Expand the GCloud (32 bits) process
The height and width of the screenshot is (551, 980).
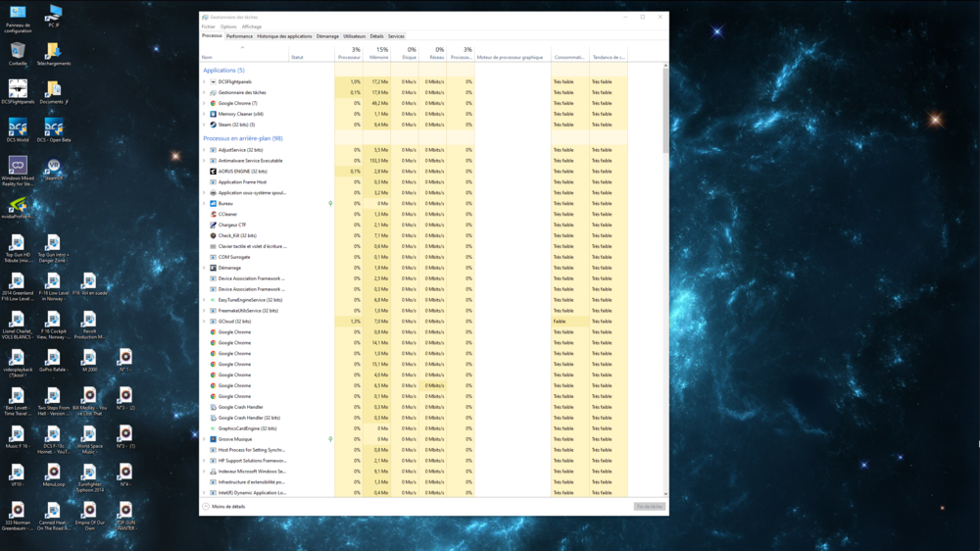pyautogui.click(x=205, y=322)
